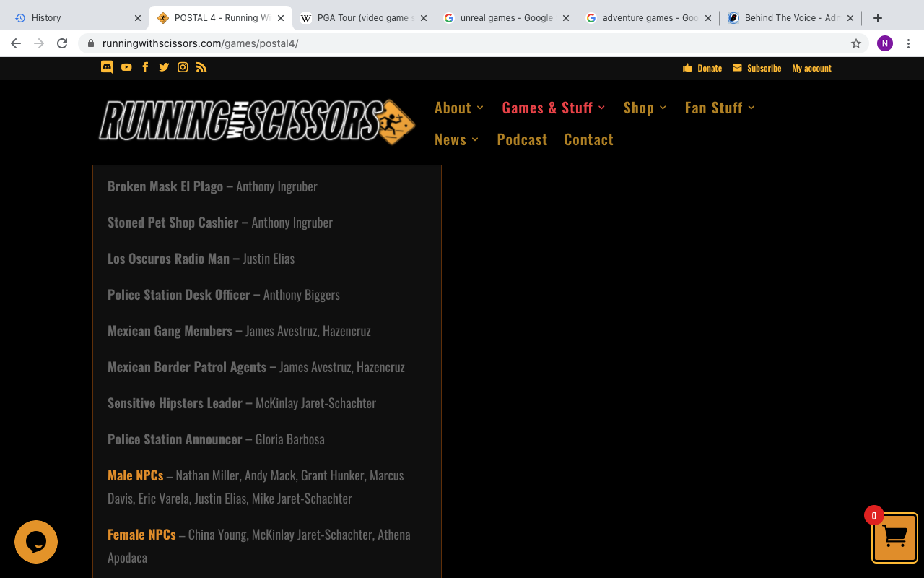Reload the page with the refresh button
The width and height of the screenshot is (924, 578).
coord(62,43)
